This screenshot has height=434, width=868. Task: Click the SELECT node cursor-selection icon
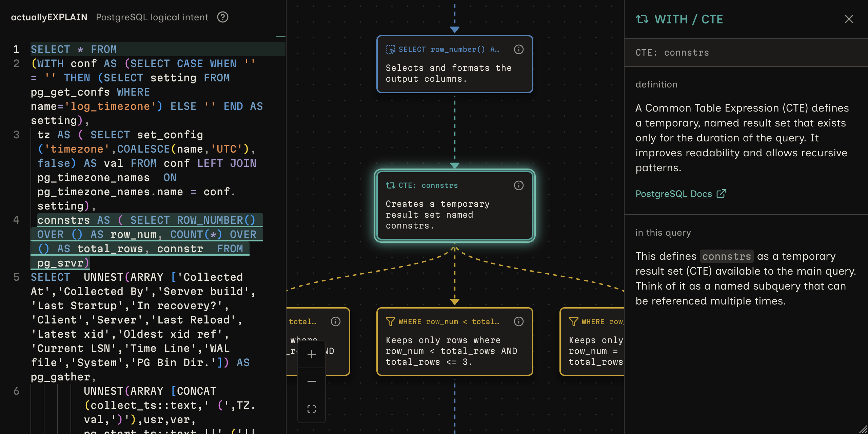[x=391, y=50]
